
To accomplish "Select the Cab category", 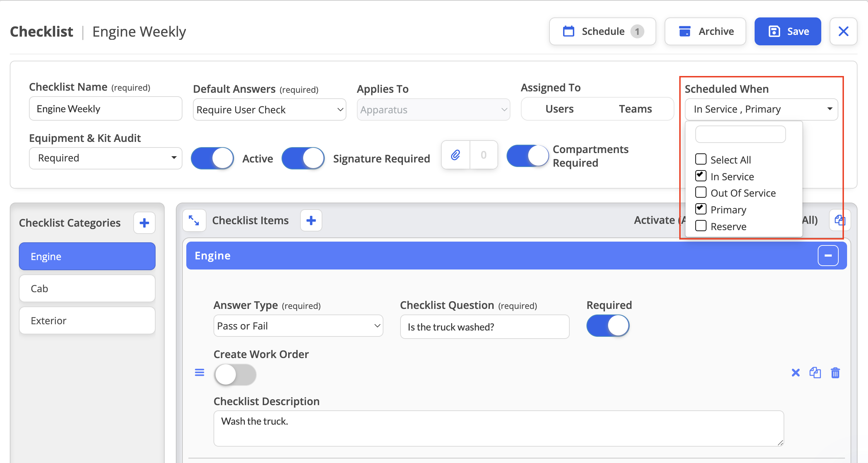I will point(87,288).
